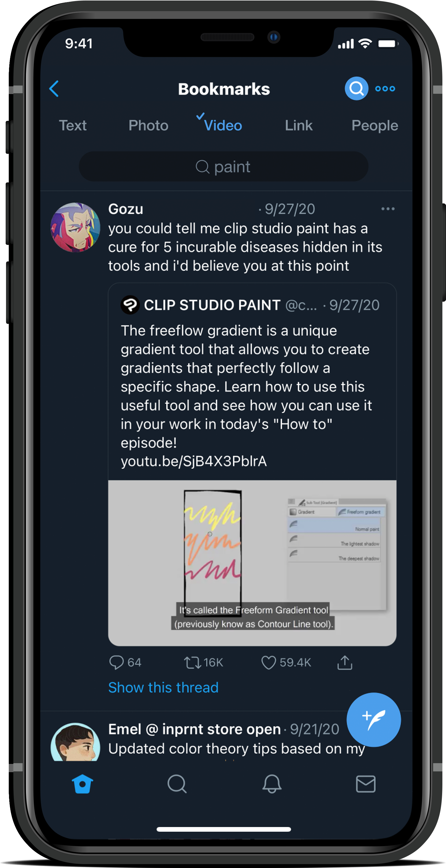
Task: Open Gozu tweet's more options dots
Action: point(388,209)
